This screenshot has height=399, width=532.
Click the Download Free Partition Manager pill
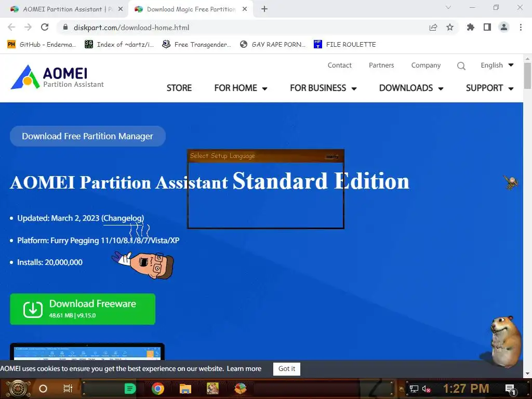(x=87, y=136)
